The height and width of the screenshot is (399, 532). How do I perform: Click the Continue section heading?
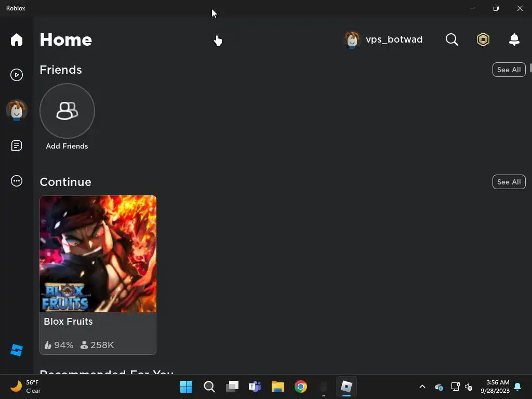(65, 182)
